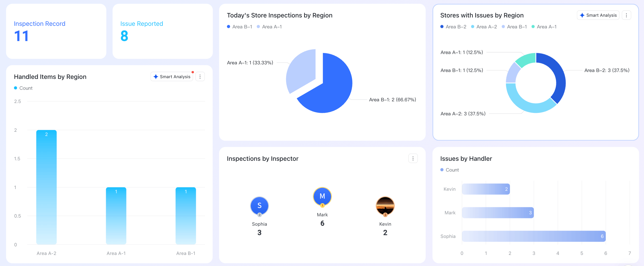Toggle Count legend in Issues by Handler

[449, 170]
